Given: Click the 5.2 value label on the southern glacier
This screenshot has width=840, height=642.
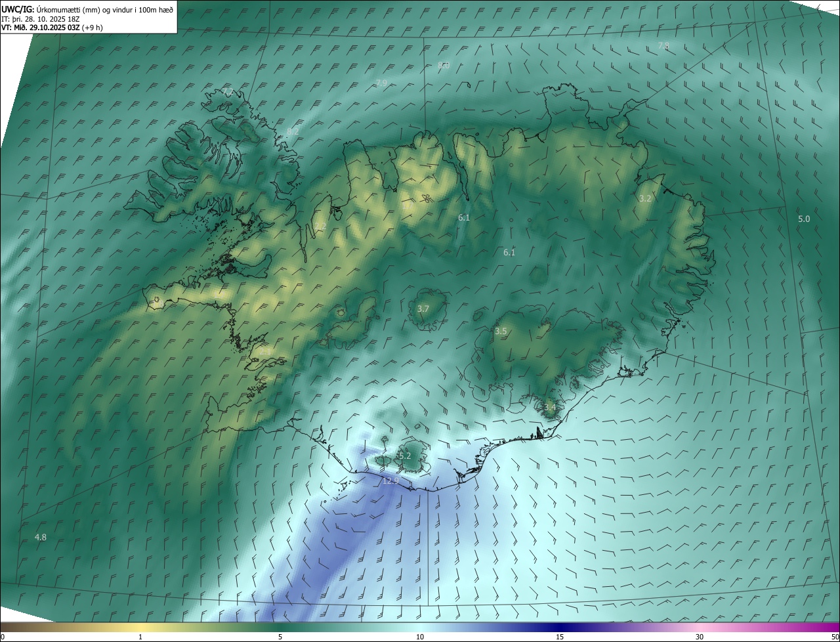Looking at the screenshot, I should 404,456.
